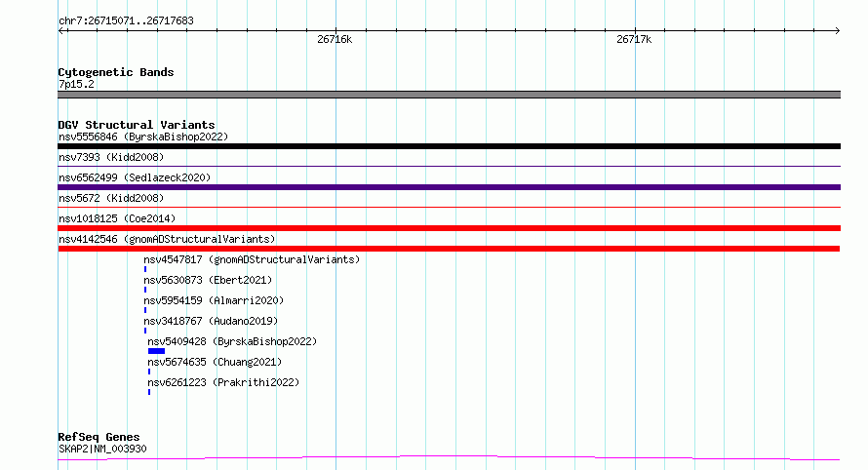The width and height of the screenshot is (868, 470).
Task: Click nsv4142546 (gnomADStructuralVariants) label
Action: pos(167,239)
